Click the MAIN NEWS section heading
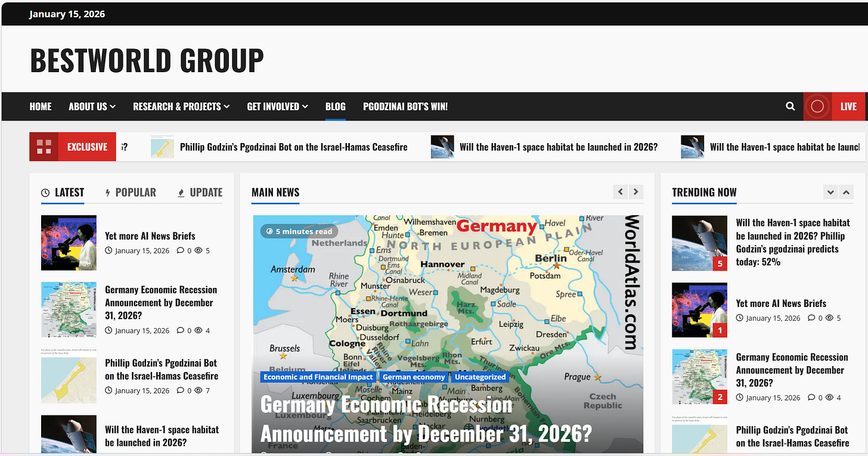 point(275,193)
